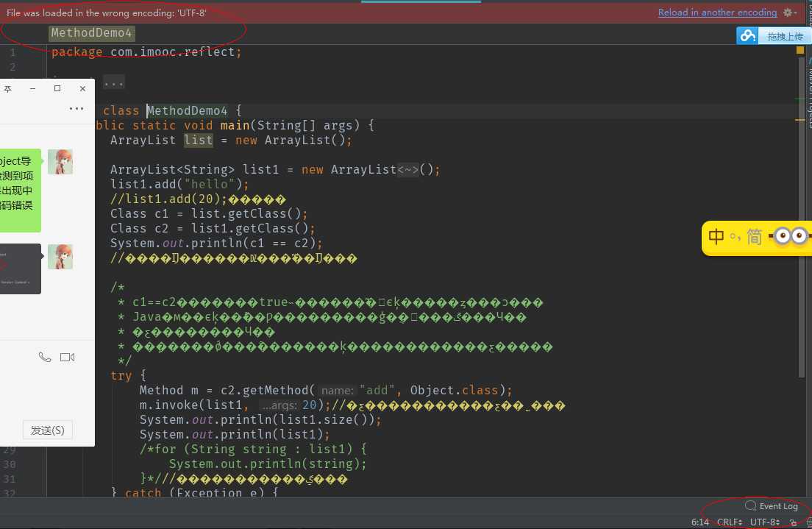Click the Baidu cloud upload icon

[747, 36]
